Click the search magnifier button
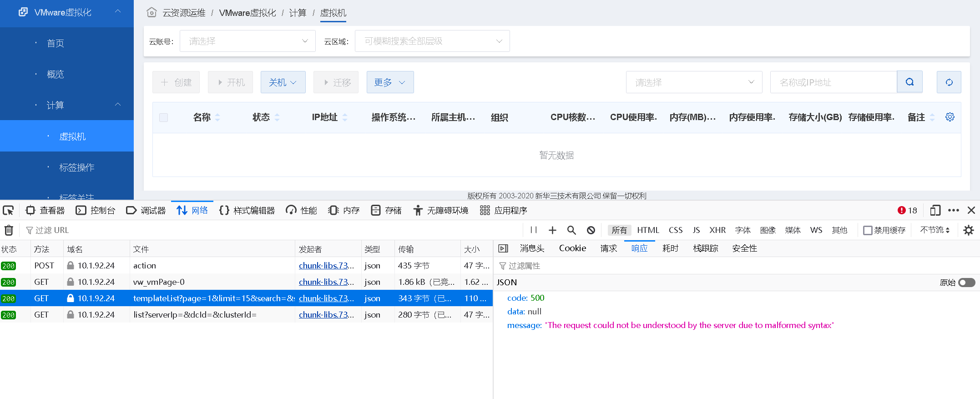980x399 pixels. tap(909, 82)
